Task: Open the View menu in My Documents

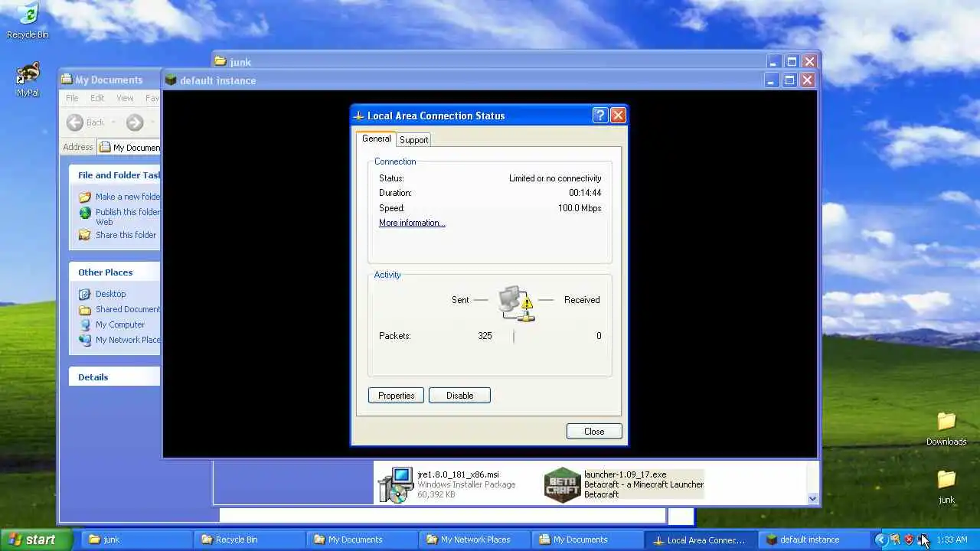Action: [x=125, y=98]
